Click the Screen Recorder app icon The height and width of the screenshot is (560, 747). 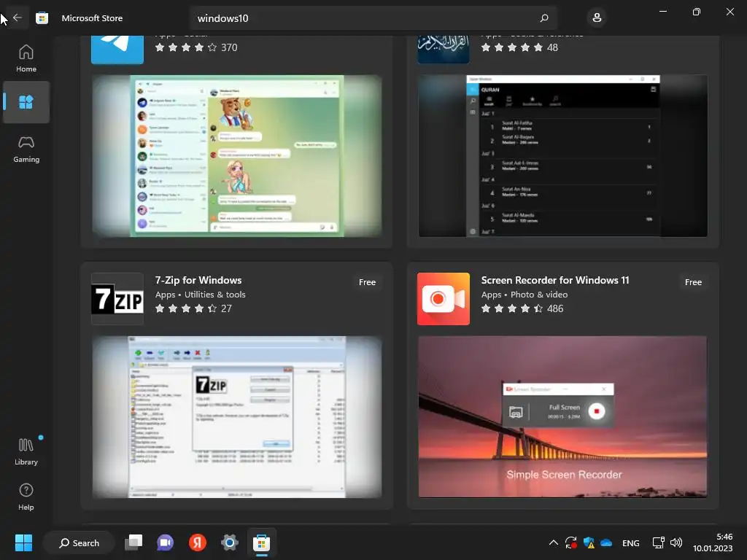(443, 298)
